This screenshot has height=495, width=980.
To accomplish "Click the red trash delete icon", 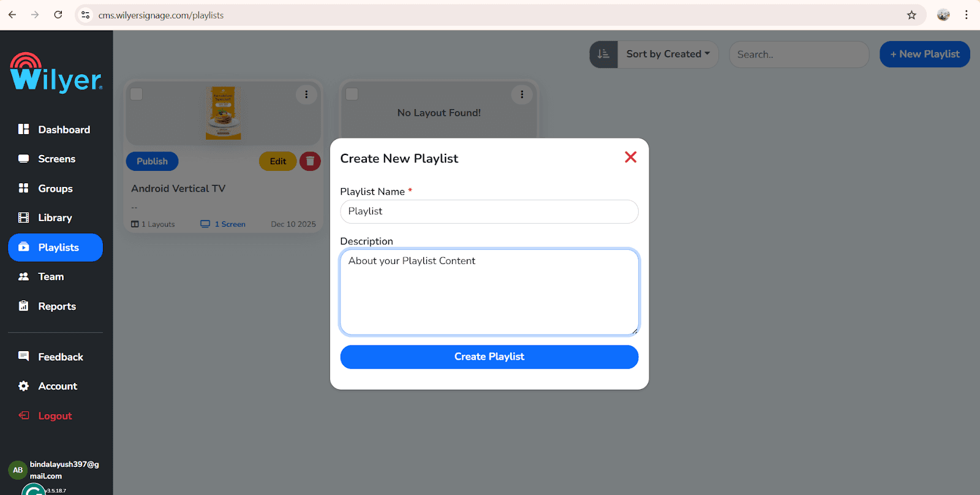I will (x=310, y=161).
